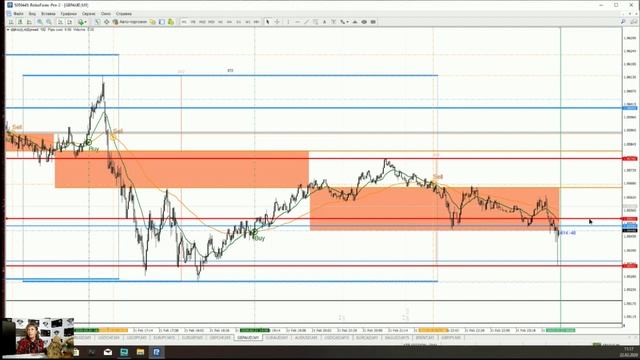Click green-yellow icon before M1 button

pos(171,22)
